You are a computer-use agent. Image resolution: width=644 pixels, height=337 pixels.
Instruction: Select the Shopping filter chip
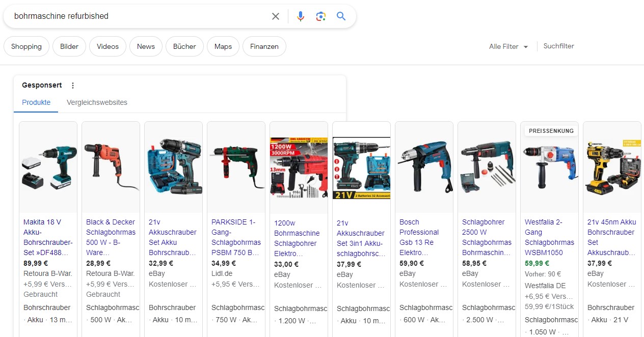pos(26,46)
